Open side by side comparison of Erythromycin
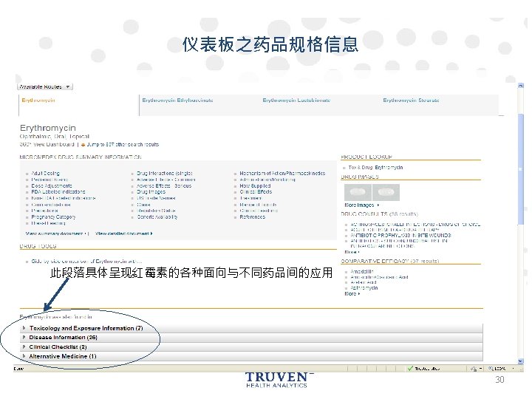The width and height of the screenshot is (532, 399). coord(86,262)
